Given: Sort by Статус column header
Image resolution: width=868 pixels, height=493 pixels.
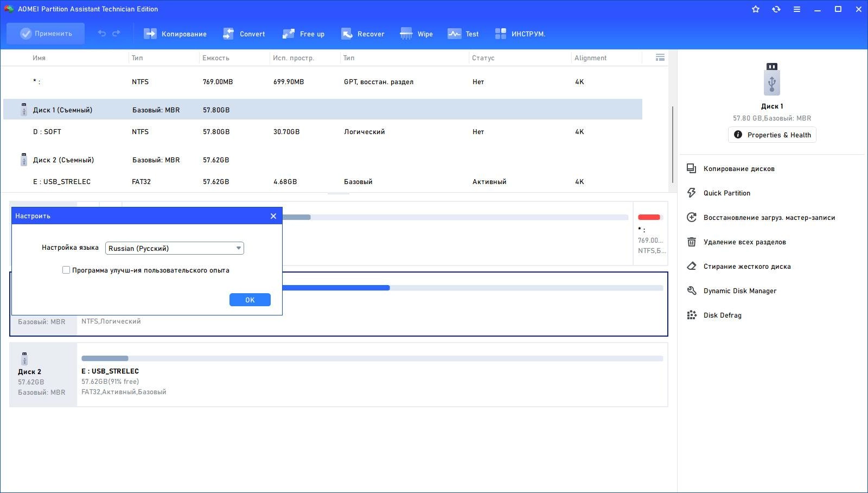Looking at the screenshot, I should pyautogui.click(x=483, y=58).
